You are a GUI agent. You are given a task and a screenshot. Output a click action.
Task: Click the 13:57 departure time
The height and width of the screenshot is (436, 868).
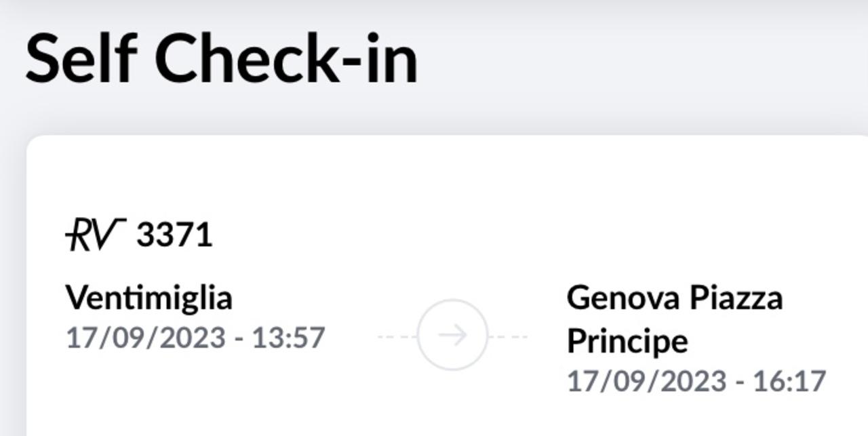pos(289,338)
